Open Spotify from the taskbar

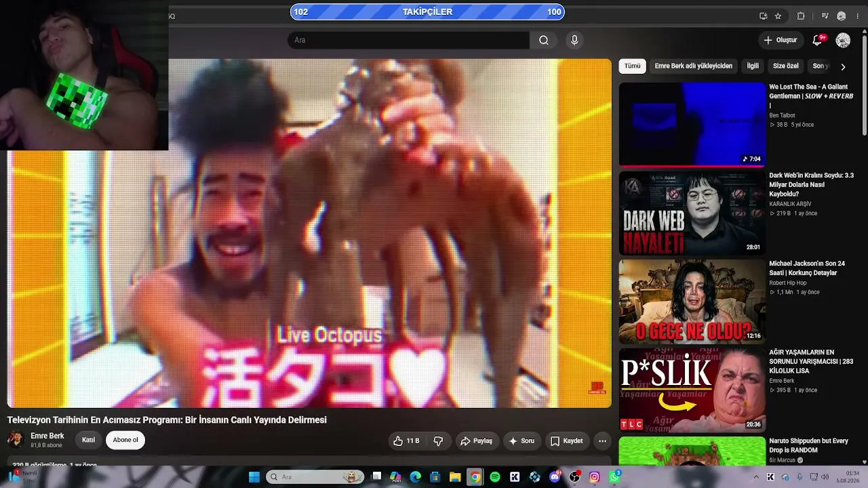(495, 477)
